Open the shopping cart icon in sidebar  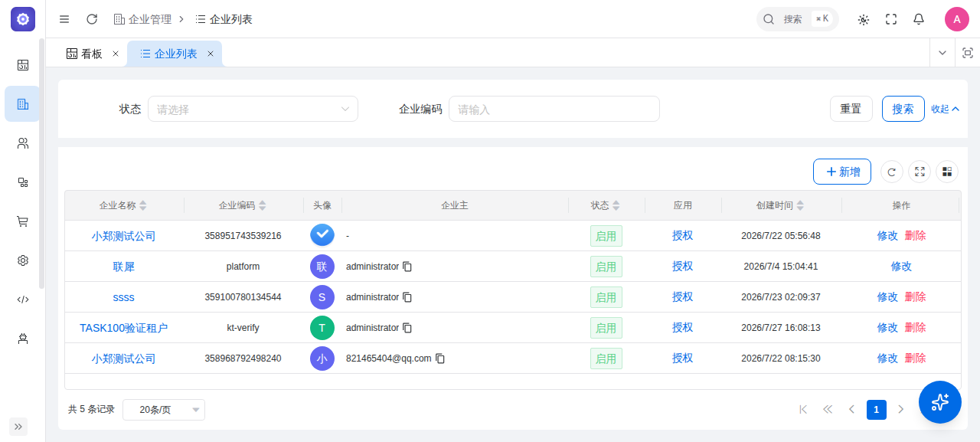[x=23, y=221]
